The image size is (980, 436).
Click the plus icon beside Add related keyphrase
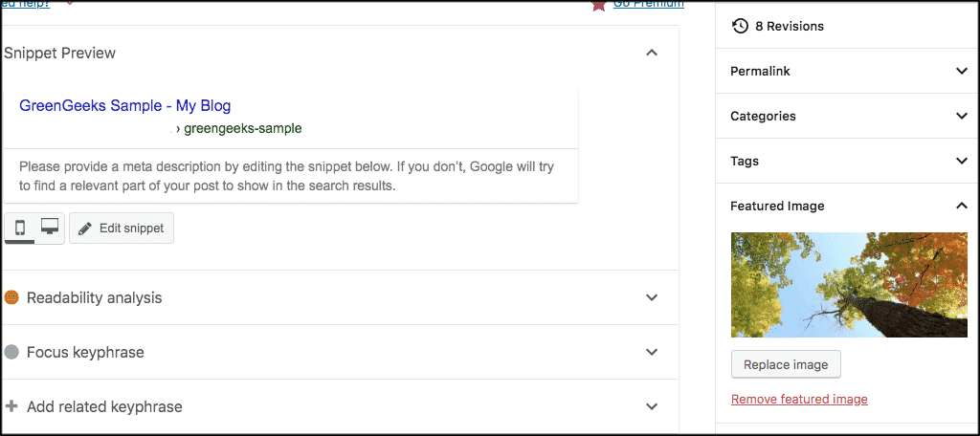(x=11, y=406)
